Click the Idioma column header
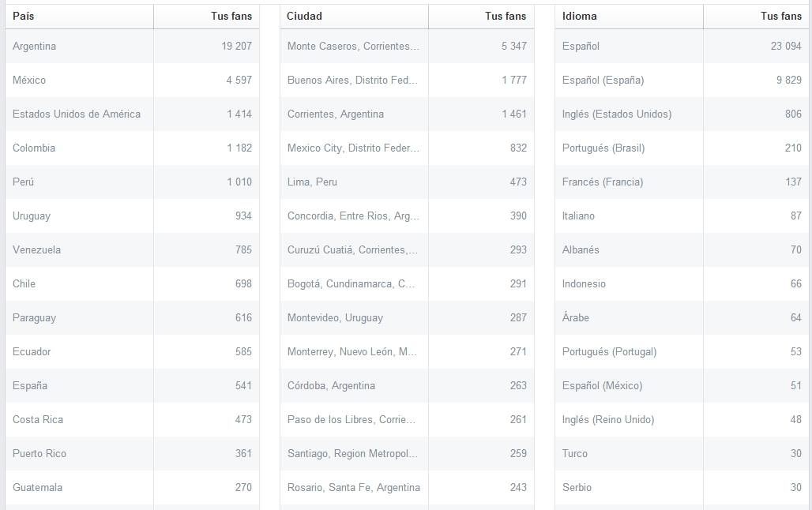 pyautogui.click(x=580, y=16)
